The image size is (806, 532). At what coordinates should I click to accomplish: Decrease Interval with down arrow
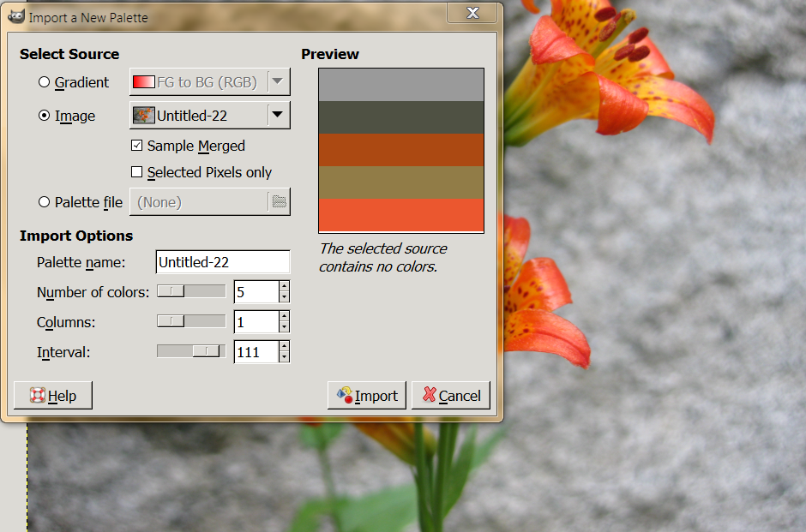click(x=285, y=357)
